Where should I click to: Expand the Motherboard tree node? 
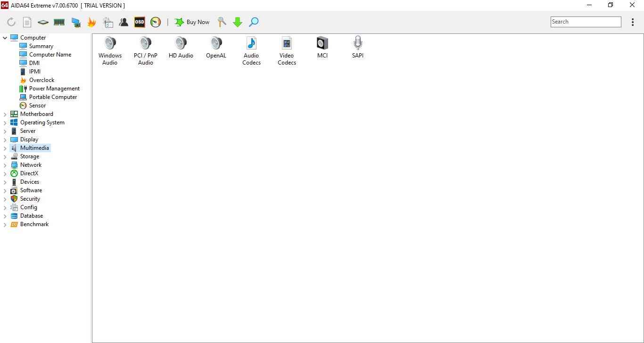5,114
